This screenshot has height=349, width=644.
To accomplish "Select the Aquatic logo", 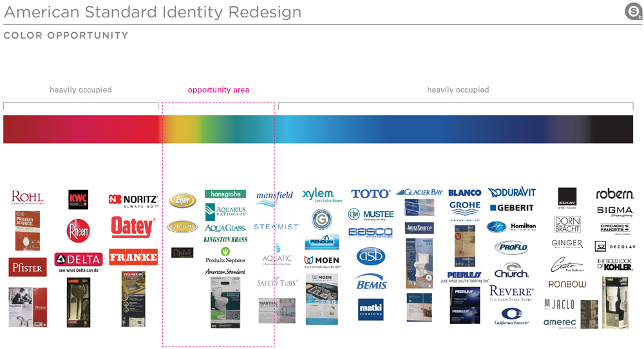I will (277, 254).
